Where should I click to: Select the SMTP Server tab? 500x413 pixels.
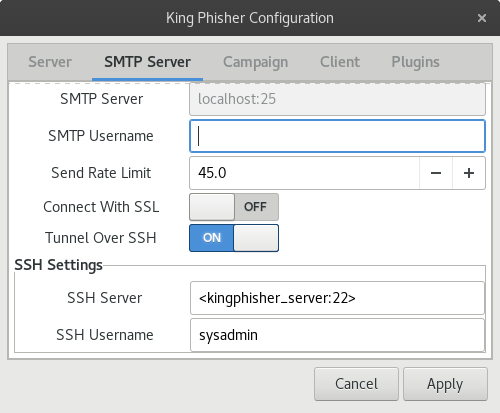[147, 62]
